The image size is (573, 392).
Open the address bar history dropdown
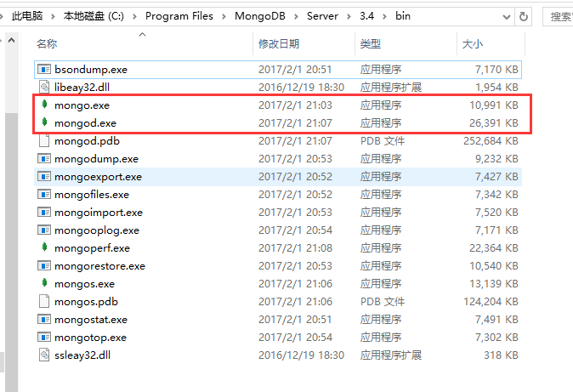click(507, 17)
